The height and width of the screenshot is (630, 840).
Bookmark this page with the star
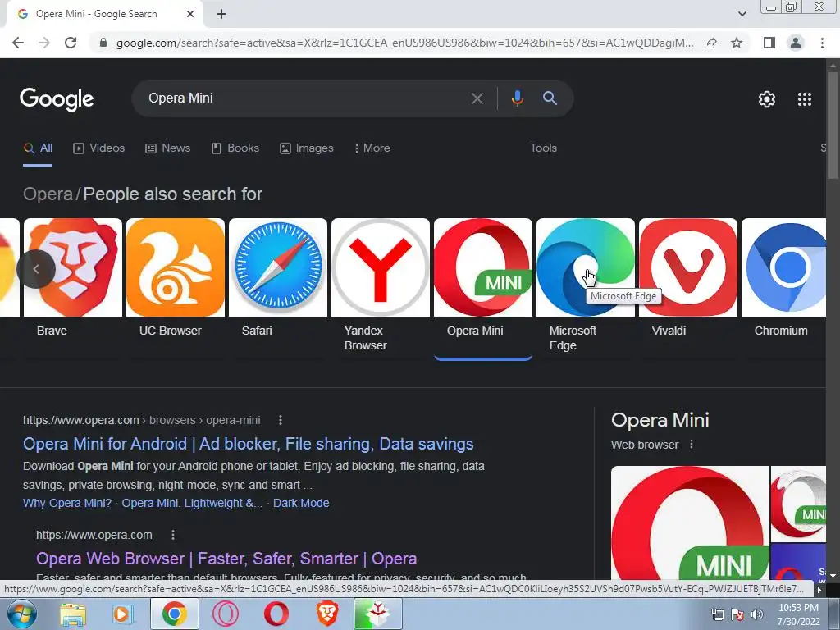point(737,43)
